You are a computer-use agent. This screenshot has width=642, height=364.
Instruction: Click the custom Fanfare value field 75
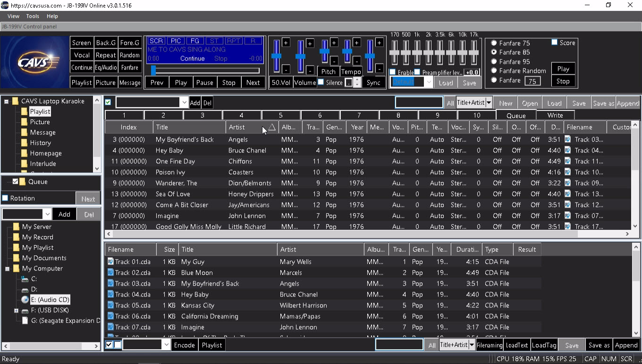point(532,81)
